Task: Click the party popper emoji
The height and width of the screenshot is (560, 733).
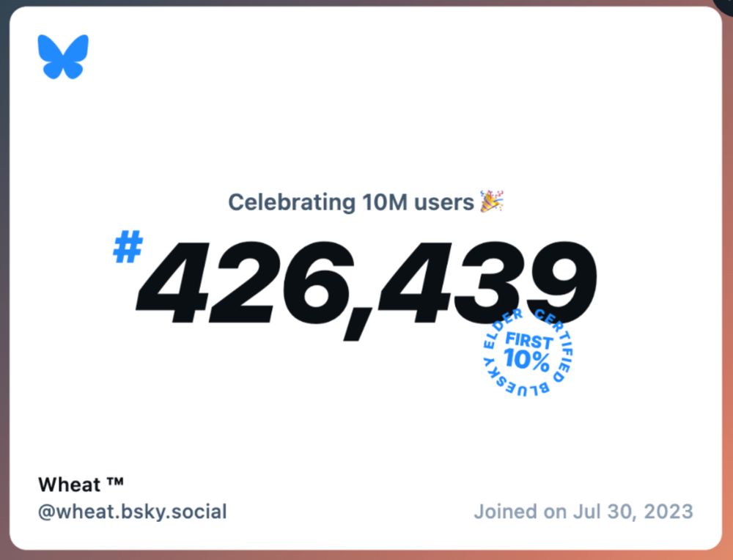Action: (x=492, y=202)
